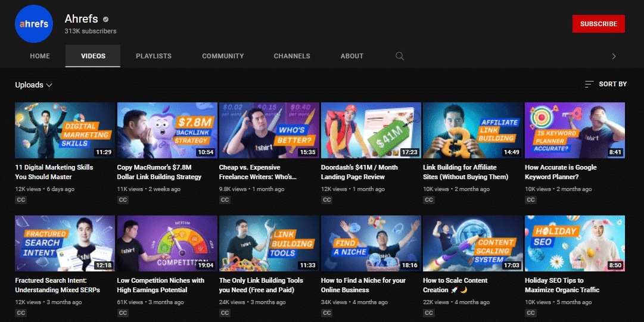This screenshot has width=644, height=322.
Task: Click the Affiliate Link Building thumbnail
Action: (x=473, y=130)
